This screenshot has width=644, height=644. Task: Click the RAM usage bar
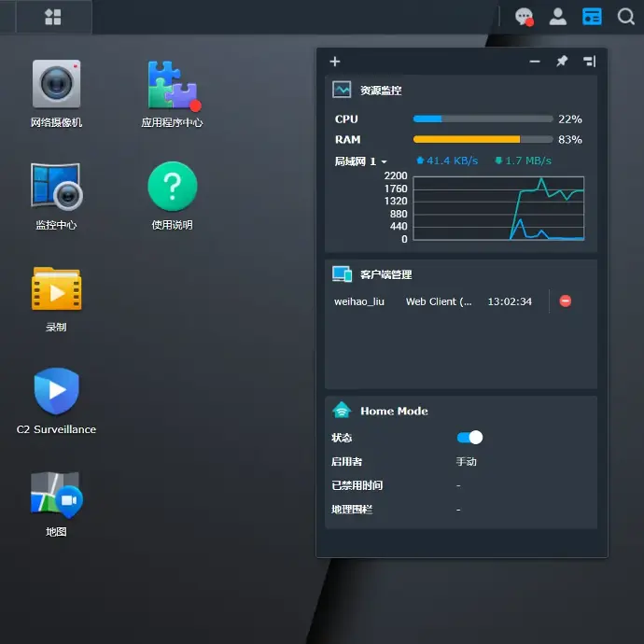click(483, 139)
